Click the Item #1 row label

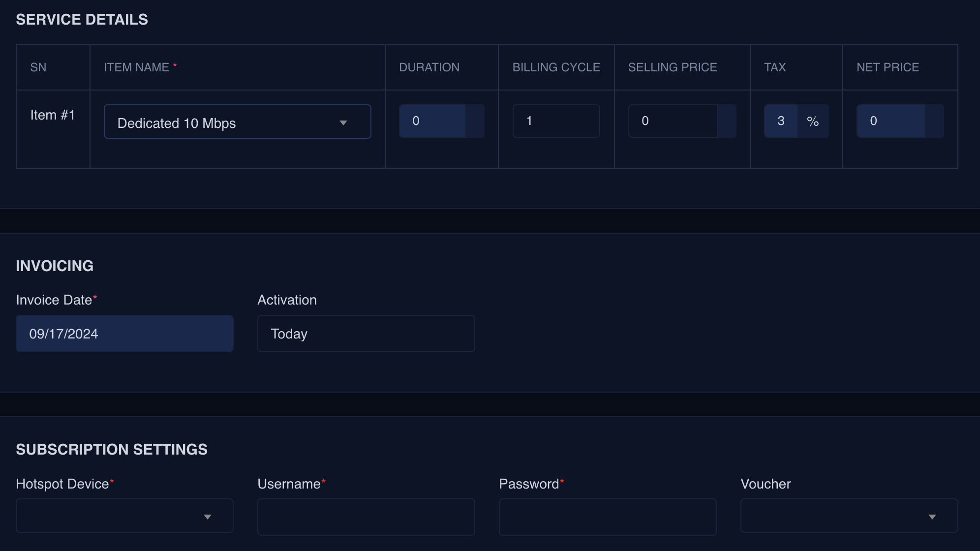click(53, 115)
